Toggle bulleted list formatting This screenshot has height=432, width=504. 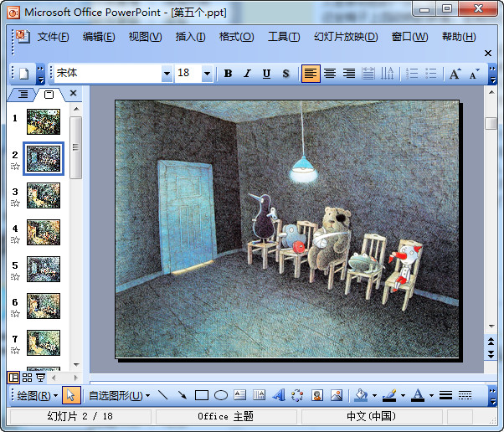click(x=431, y=74)
